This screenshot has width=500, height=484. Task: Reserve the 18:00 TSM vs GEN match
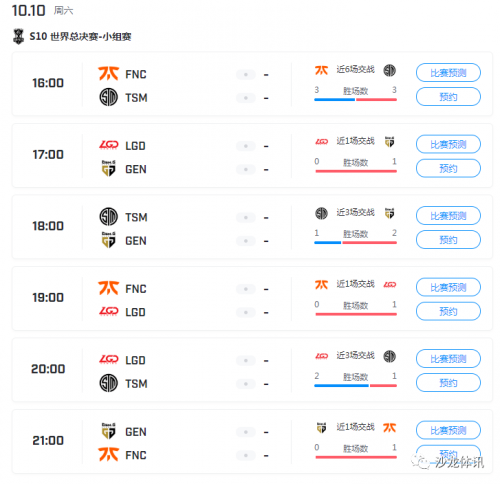click(x=448, y=240)
